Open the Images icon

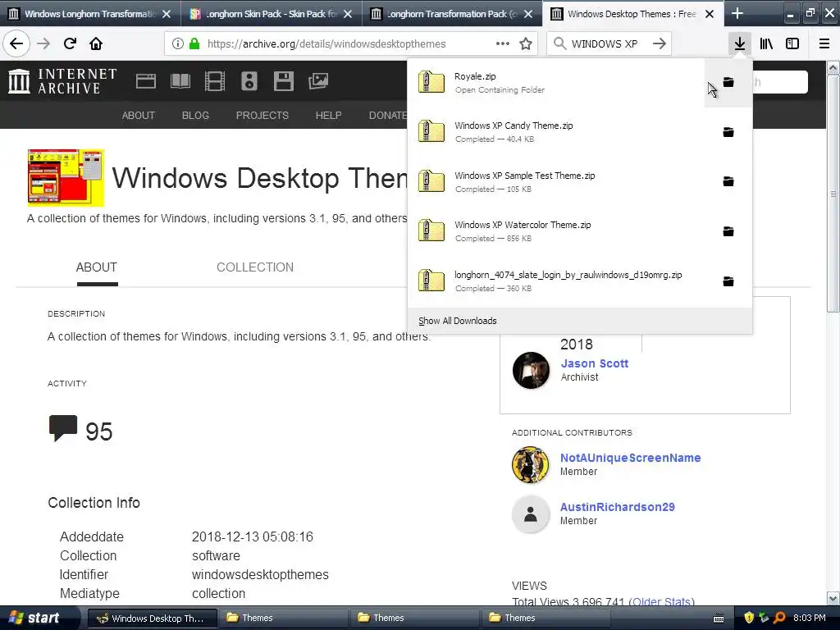[x=318, y=81]
